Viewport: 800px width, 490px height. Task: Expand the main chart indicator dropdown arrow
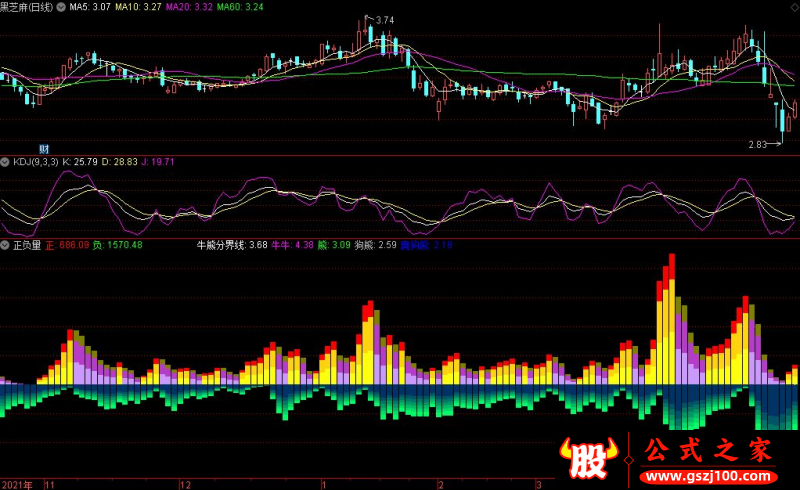(x=61, y=7)
